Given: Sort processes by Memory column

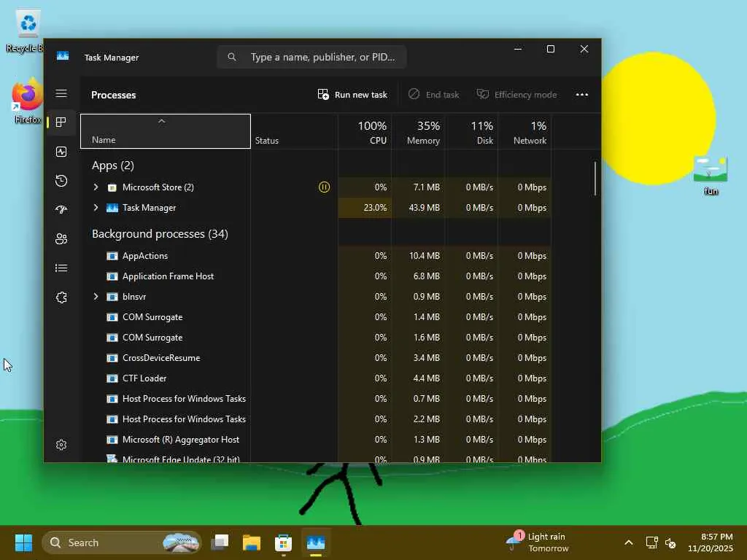Looking at the screenshot, I should point(419,132).
